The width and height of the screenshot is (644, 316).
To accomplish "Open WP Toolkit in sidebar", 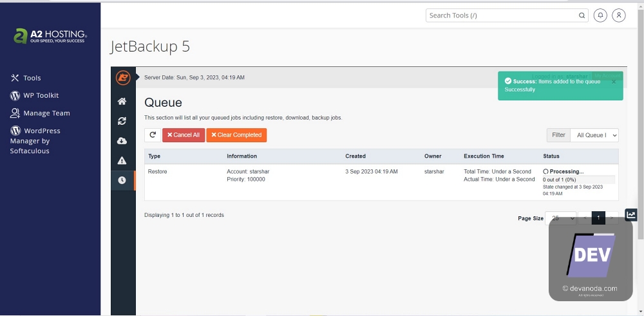I will [x=41, y=95].
